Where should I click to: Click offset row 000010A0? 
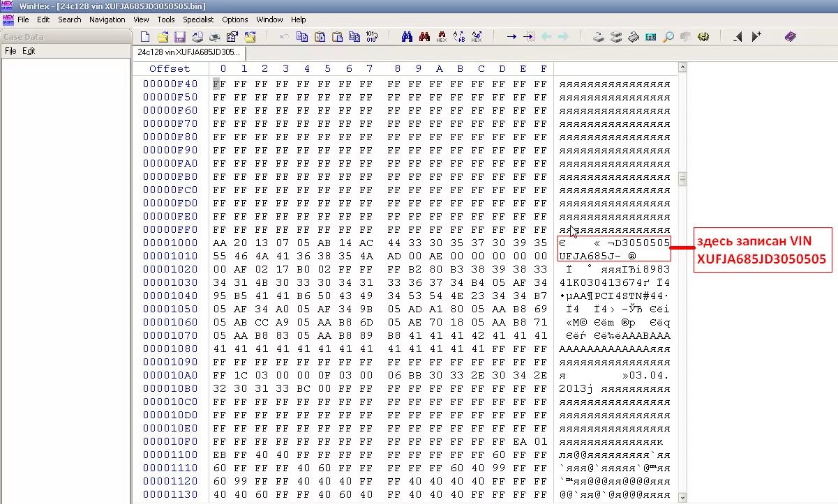click(x=171, y=376)
